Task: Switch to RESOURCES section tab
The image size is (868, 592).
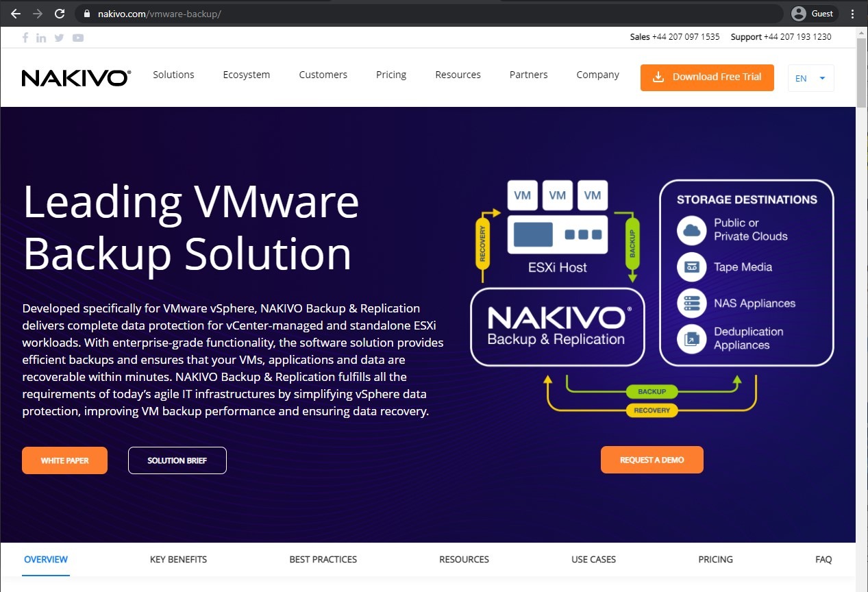Action: (x=464, y=560)
